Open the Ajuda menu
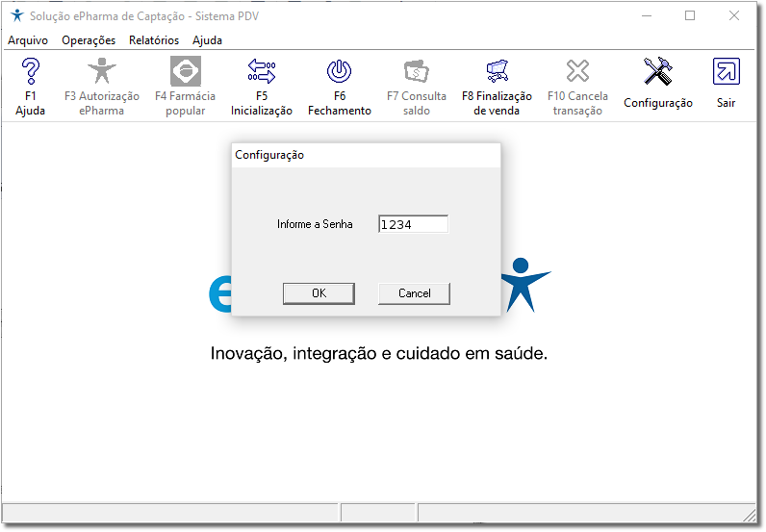 click(x=207, y=40)
